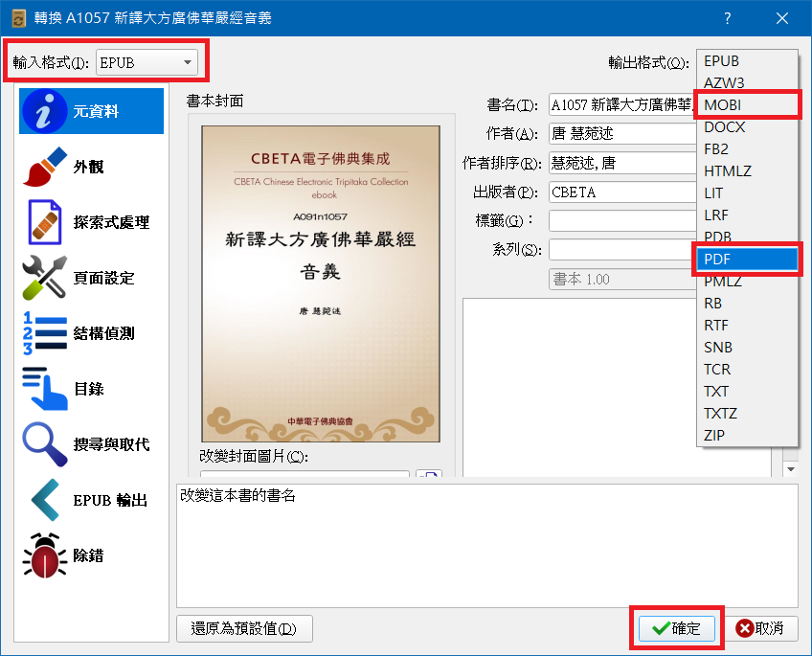This screenshot has height=656, width=812.
Task: Choose DOCX in output format list
Action: pos(747,126)
